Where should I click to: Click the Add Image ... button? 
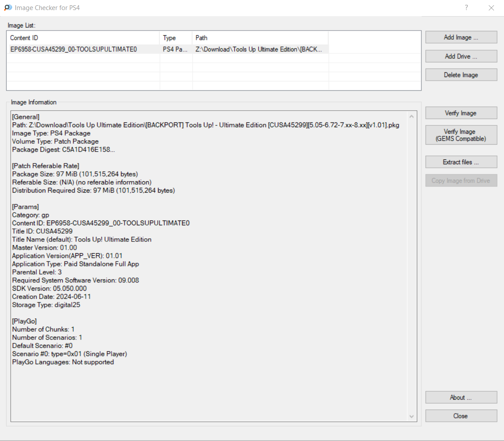pyautogui.click(x=461, y=37)
